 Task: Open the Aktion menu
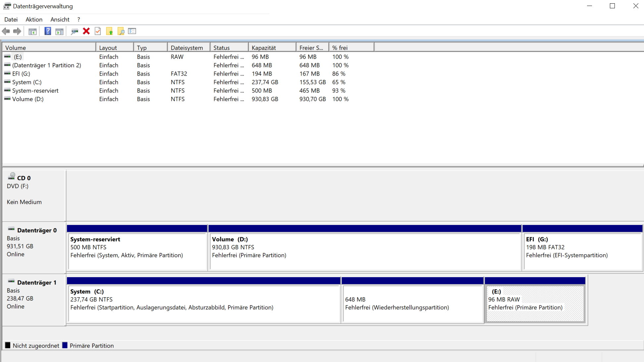pyautogui.click(x=34, y=20)
